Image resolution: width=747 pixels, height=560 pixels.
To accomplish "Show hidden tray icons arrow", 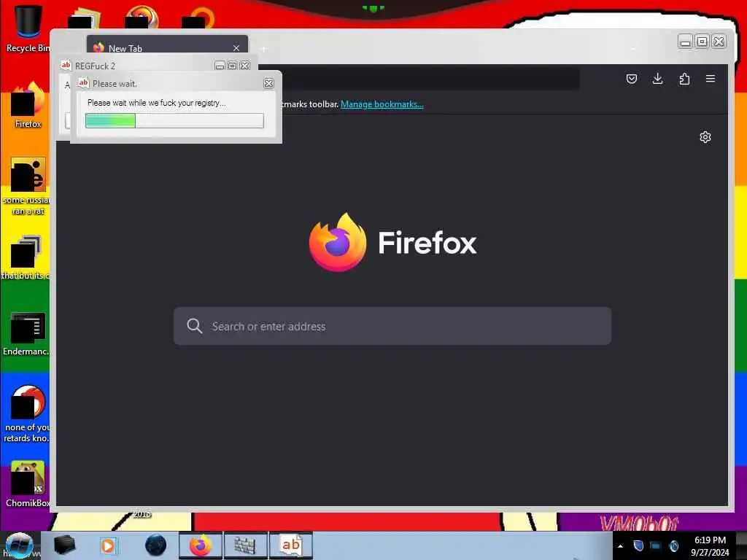I will coord(620,546).
